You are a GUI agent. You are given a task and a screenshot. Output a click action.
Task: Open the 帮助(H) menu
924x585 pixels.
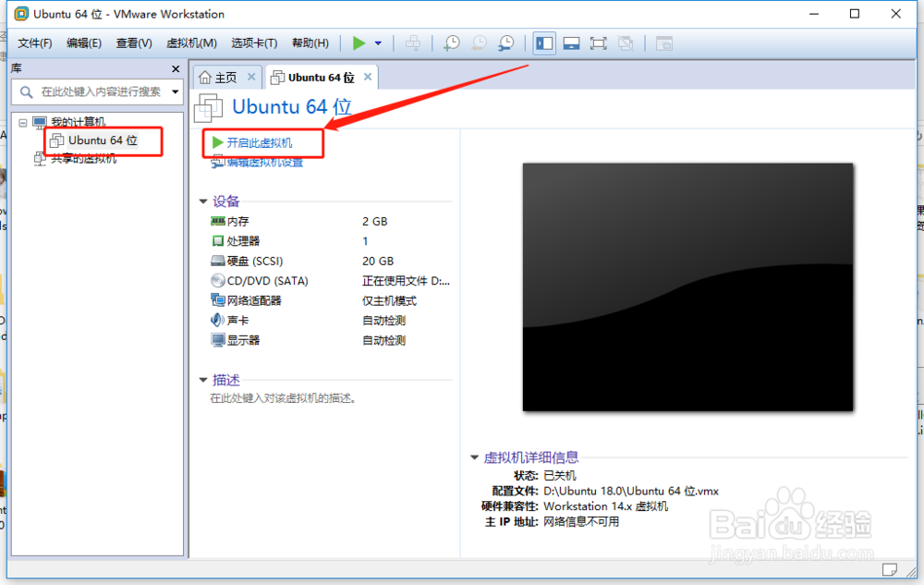310,43
